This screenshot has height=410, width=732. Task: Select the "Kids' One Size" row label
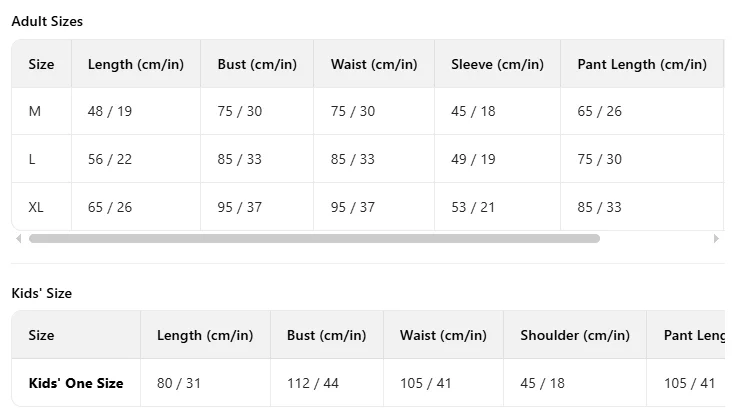76,383
